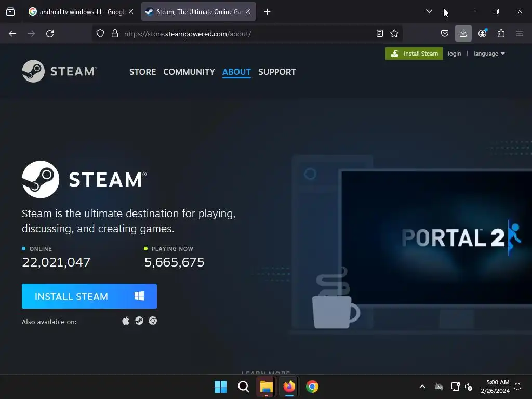The height and width of the screenshot is (399, 532).
Task: Close the android tv Google tab
Action: pos(131,11)
